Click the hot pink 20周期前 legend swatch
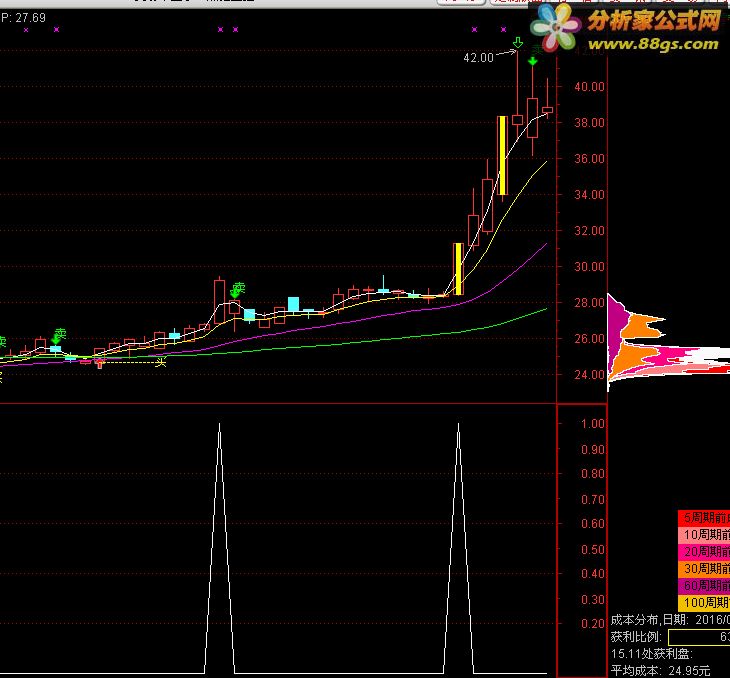The image size is (730, 678). [704, 552]
